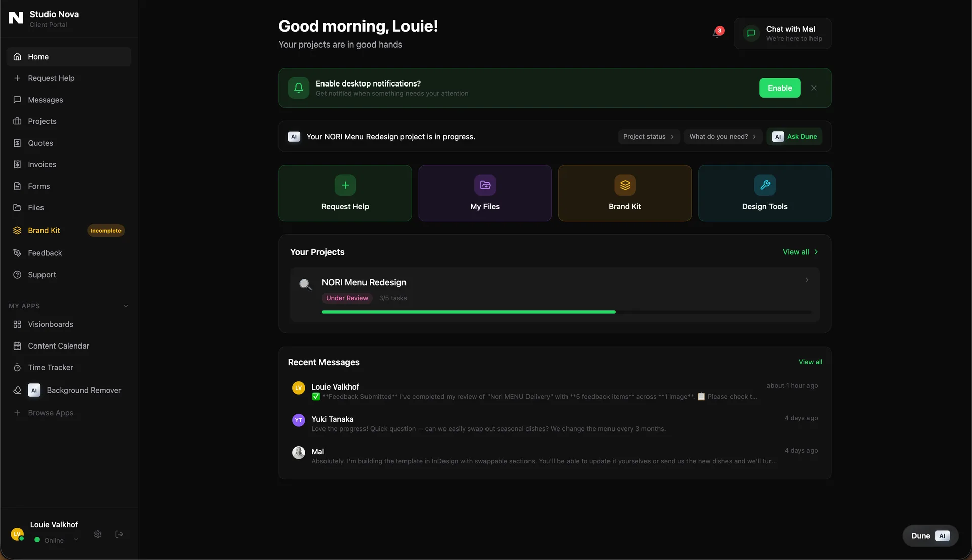972x560 pixels.
Task: Dismiss the desktop notifications banner
Action: (x=814, y=88)
